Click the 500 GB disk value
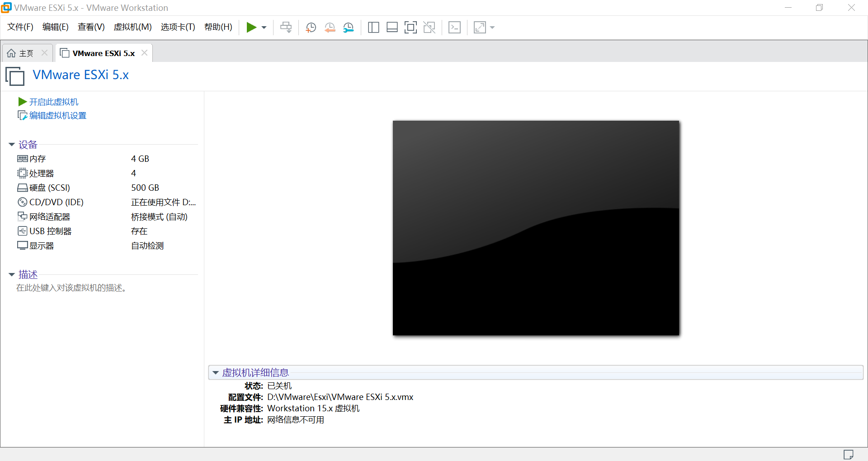The width and height of the screenshot is (868, 461). (x=145, y=188)
